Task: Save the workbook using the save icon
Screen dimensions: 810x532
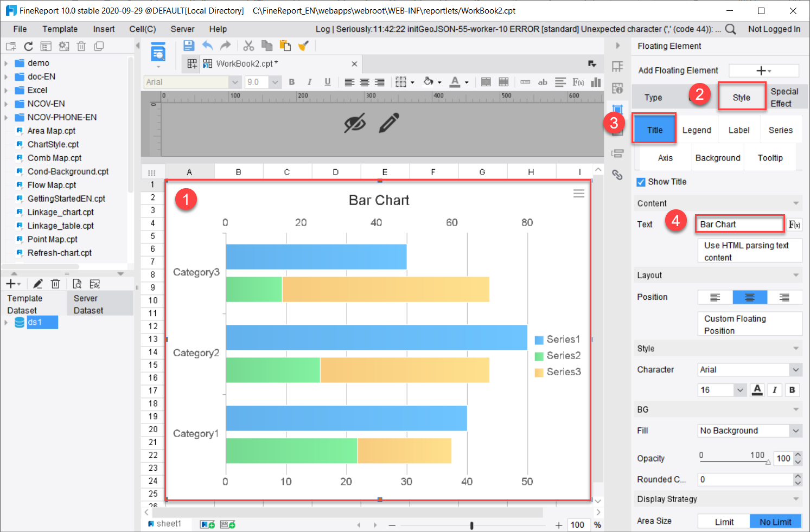Action: (189, 46)
